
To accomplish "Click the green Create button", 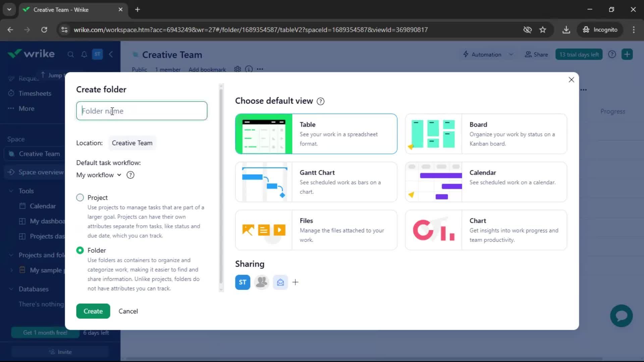I will [x=93, y=311].
